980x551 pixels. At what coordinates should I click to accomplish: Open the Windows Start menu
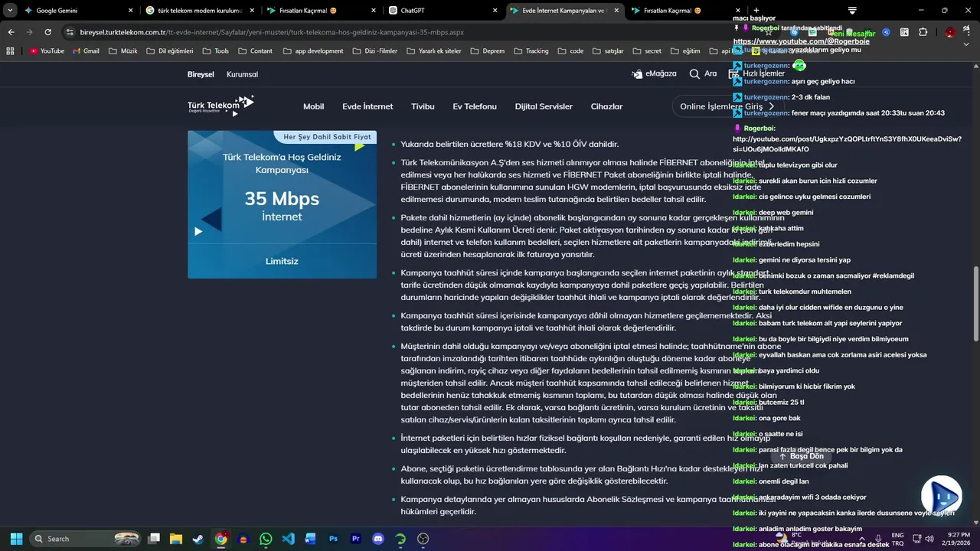pos(17,539)
